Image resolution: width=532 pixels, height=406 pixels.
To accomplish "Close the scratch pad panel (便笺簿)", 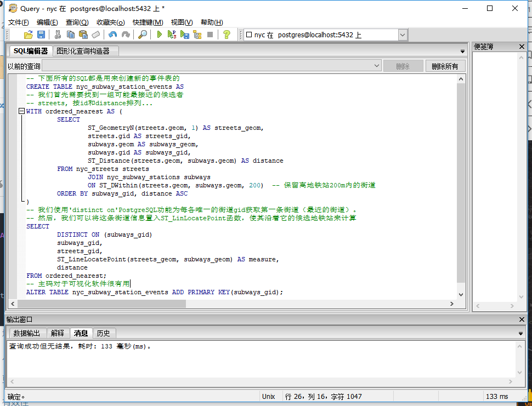I will tap(522, 47).
